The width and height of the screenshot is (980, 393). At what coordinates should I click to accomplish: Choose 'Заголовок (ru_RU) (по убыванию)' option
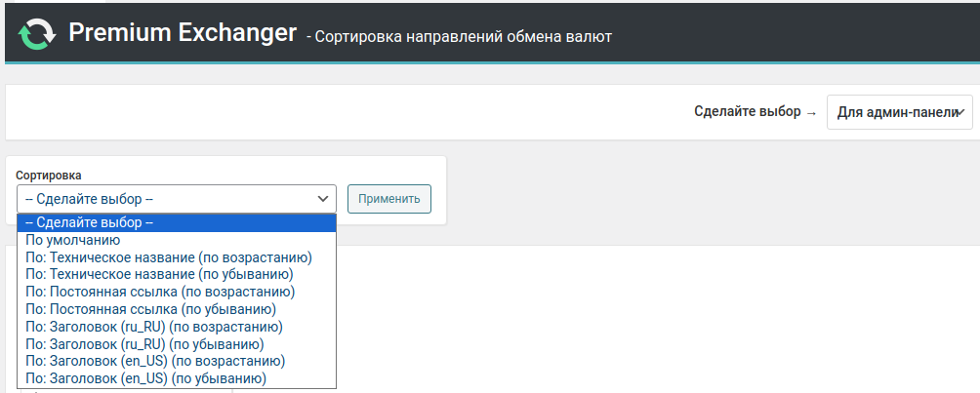(x=177, y=344)
